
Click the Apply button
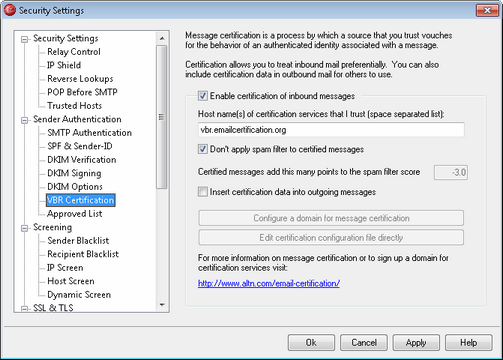point(416,343)
